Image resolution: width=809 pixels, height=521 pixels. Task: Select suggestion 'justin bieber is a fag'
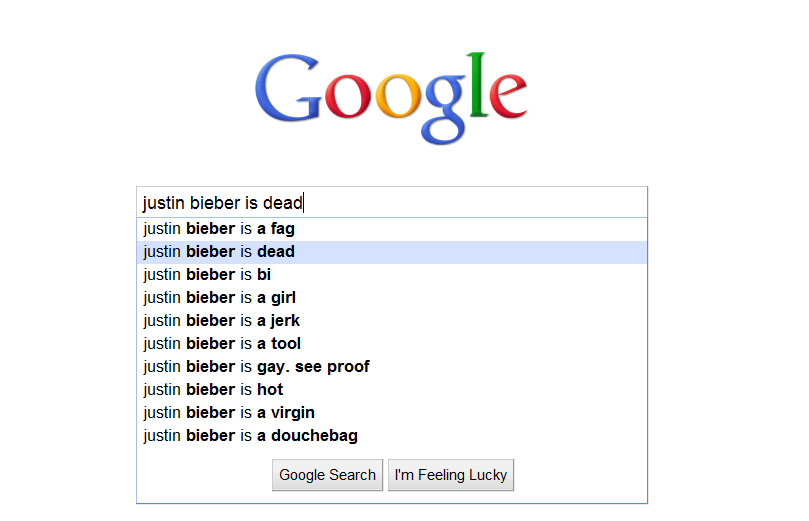pyautogui.click(x=219, y=229)
